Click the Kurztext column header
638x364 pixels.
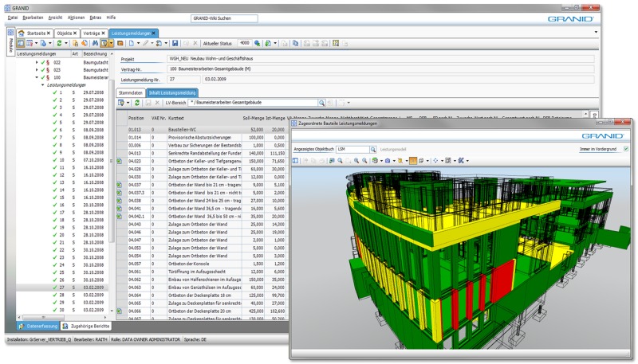pos(175,118)
